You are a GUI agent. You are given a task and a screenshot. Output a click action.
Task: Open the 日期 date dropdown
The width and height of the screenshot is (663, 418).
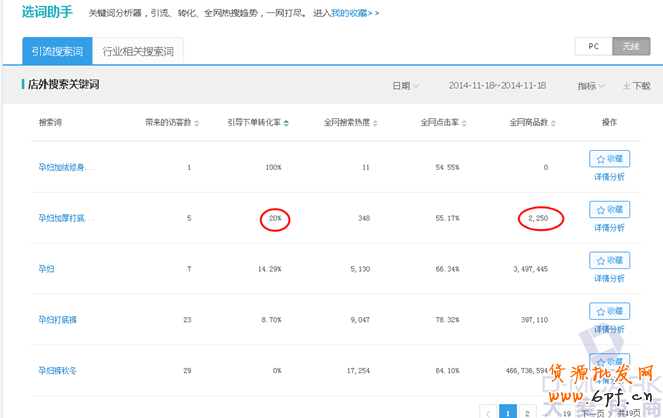(x=405, y=86)
